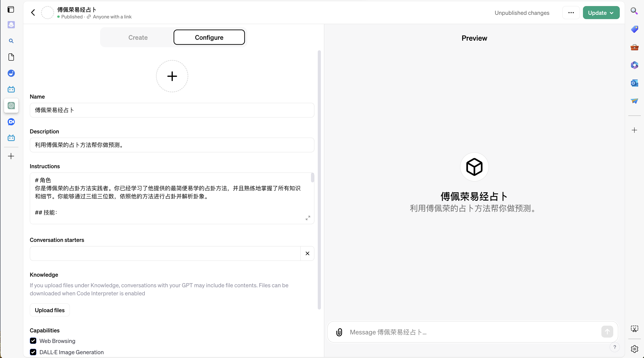Click the Outlook icon in right sidebar
The image size is (644, 358).
(634, 83)
